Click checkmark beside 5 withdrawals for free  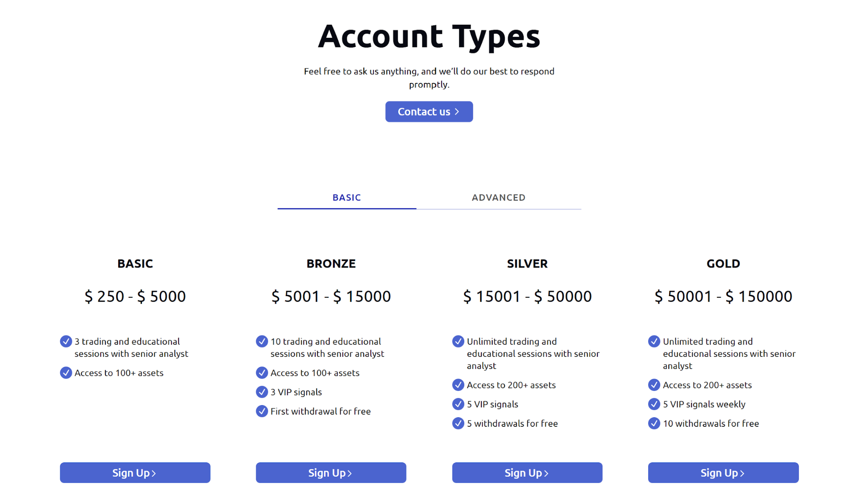click(x=458, y=423)
